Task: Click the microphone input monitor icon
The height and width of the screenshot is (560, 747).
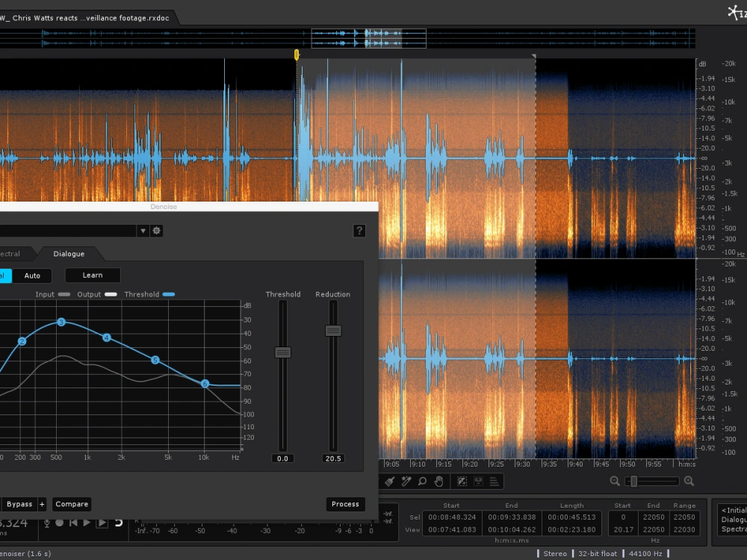Action: (x=47, y=523)
